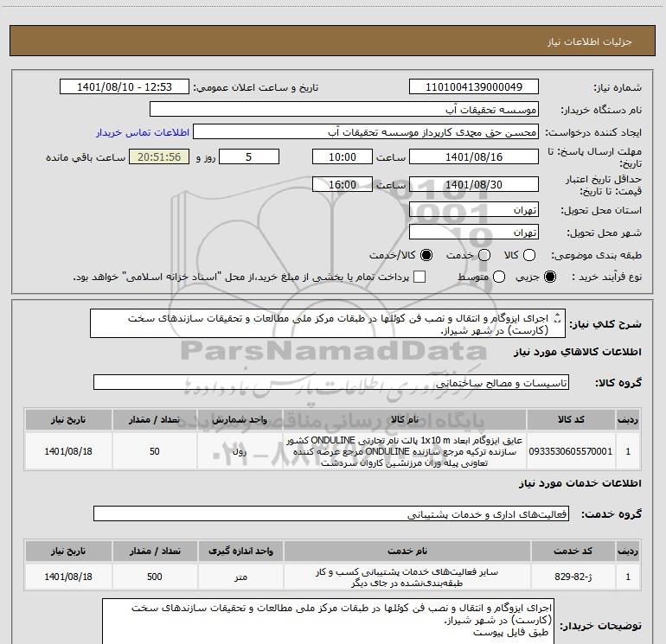Click service group field فعالیت‌های اداری

click(x=331, y=513)
